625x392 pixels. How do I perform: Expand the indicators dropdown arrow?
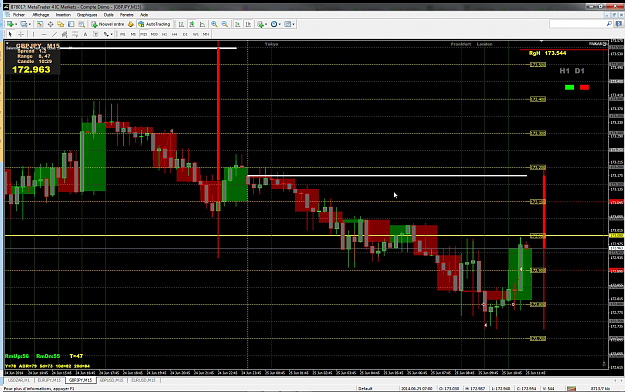pyautogui.click(x=266, y=24)
